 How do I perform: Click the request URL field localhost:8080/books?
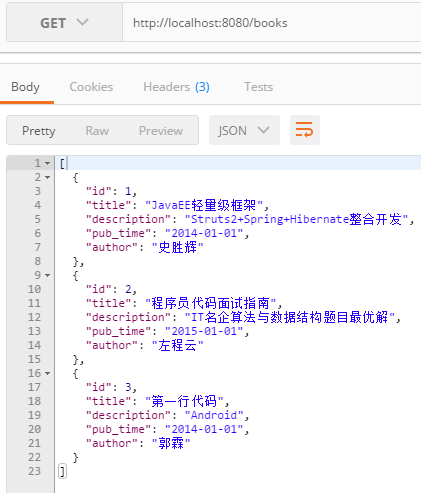tap(272, 23)
